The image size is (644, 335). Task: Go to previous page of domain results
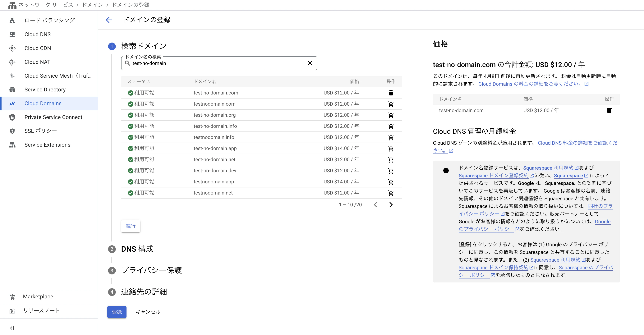click(375, 205)
